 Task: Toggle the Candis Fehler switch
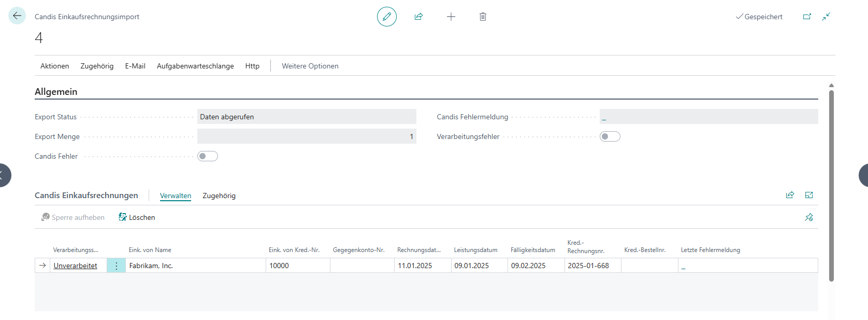pyautogui.click(x=208, y=156)
